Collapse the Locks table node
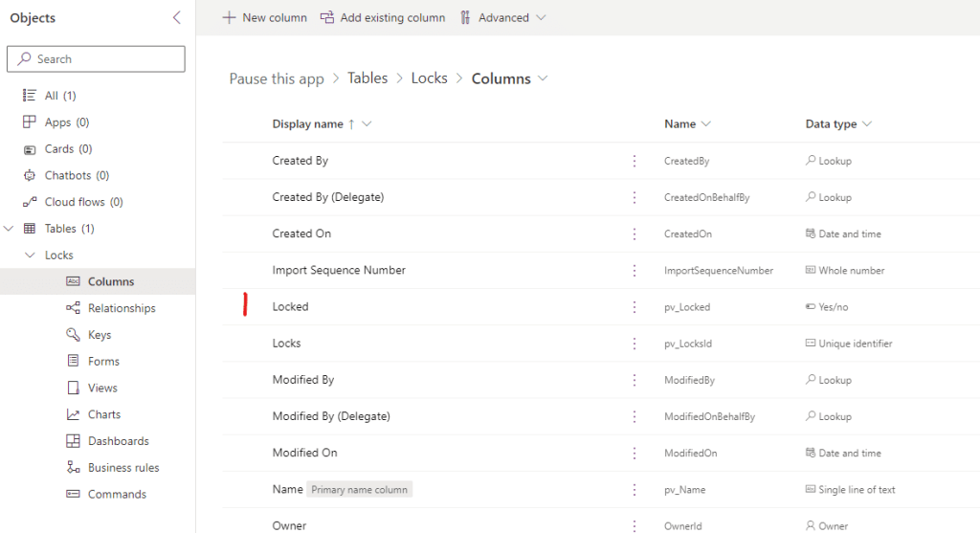This screenshot has width=980, height=533. (x=30, y=255)
